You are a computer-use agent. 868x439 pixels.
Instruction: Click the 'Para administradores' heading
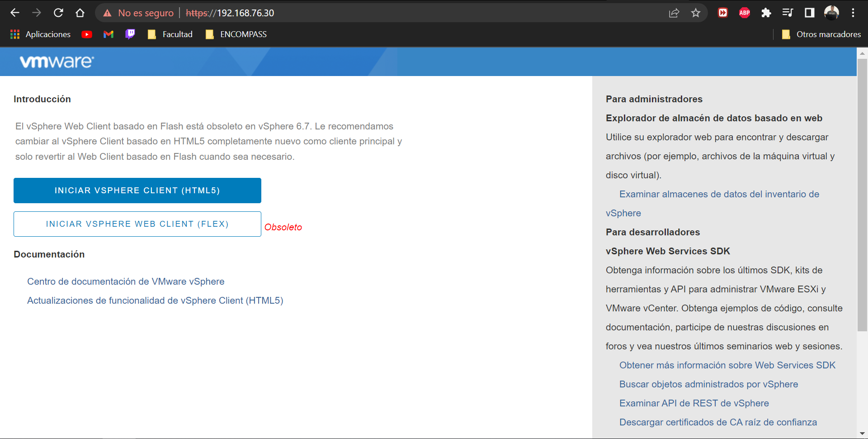(654, 99)
